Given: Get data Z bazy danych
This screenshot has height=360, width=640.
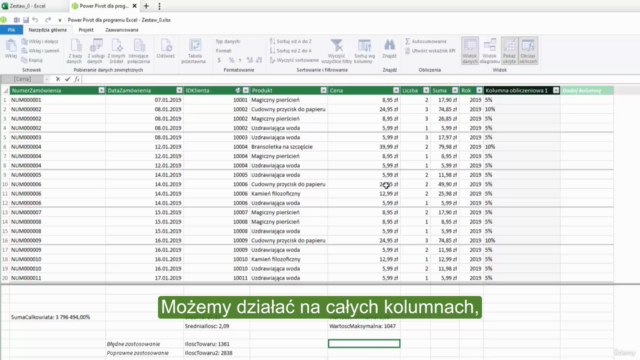Looking at the screenshot, I should click(75, 51).
